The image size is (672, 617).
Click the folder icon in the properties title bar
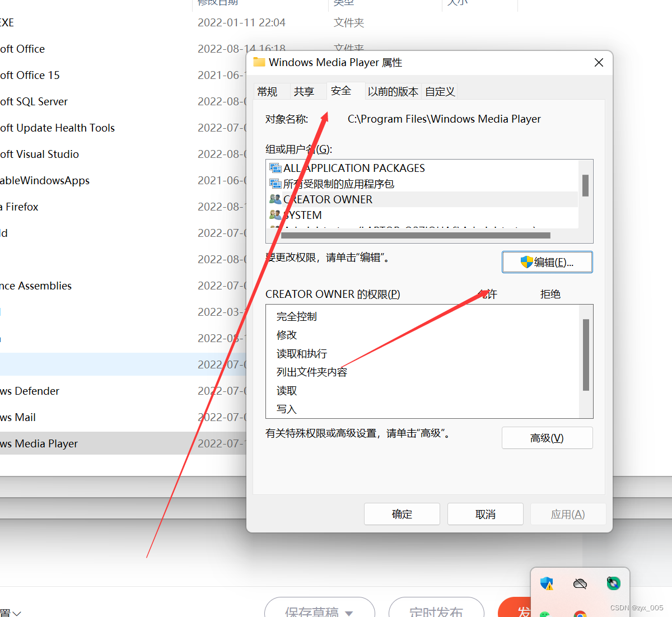click(259, 62)
